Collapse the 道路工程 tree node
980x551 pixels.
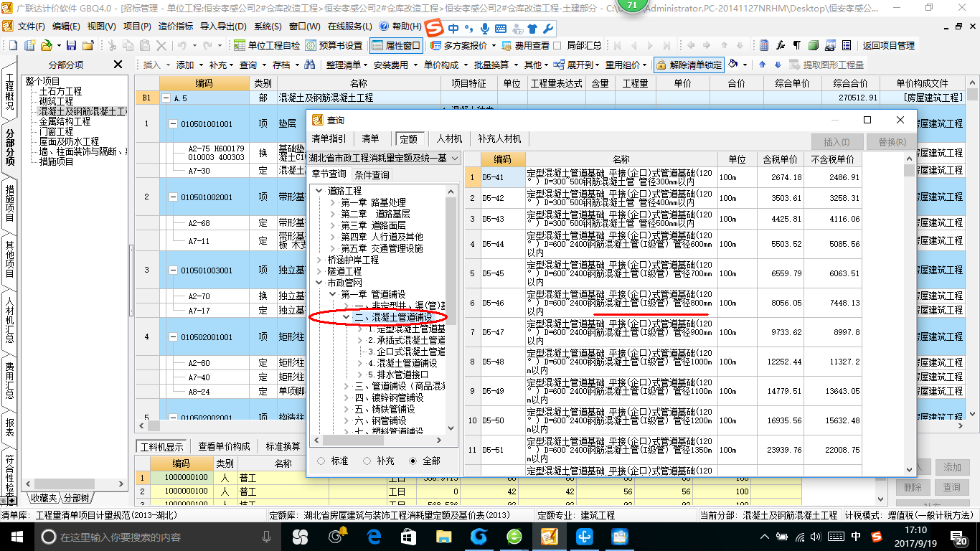point(320,191)
